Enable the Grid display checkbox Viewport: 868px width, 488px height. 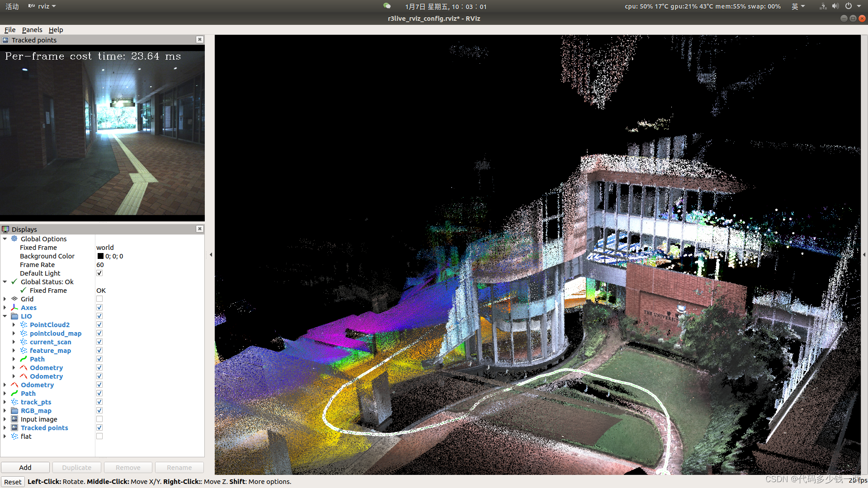(x=99, y=299)
